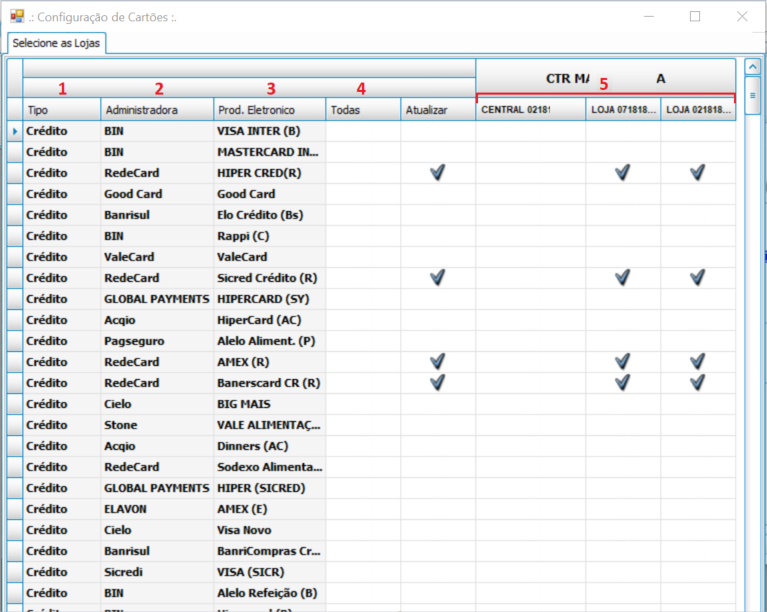Select the MASTERCARD IN... product cell
Viewport: 767px width, 612px height.
point(270,152)
